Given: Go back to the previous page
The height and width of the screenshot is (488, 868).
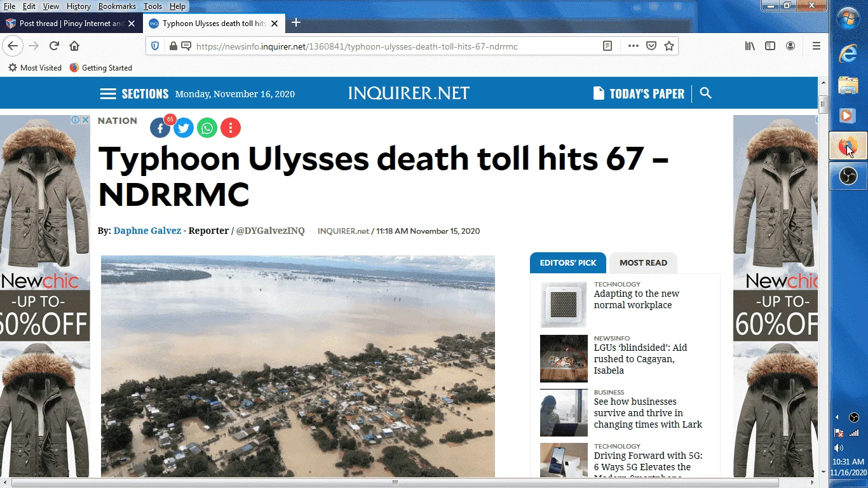Looking at the screenshot, I should (x=13, y=46).
